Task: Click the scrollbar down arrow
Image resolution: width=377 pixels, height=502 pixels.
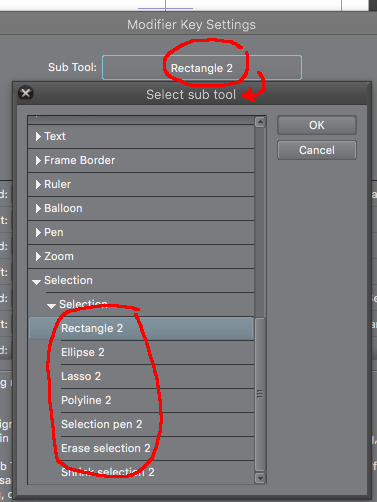Action: pos(260,478)
